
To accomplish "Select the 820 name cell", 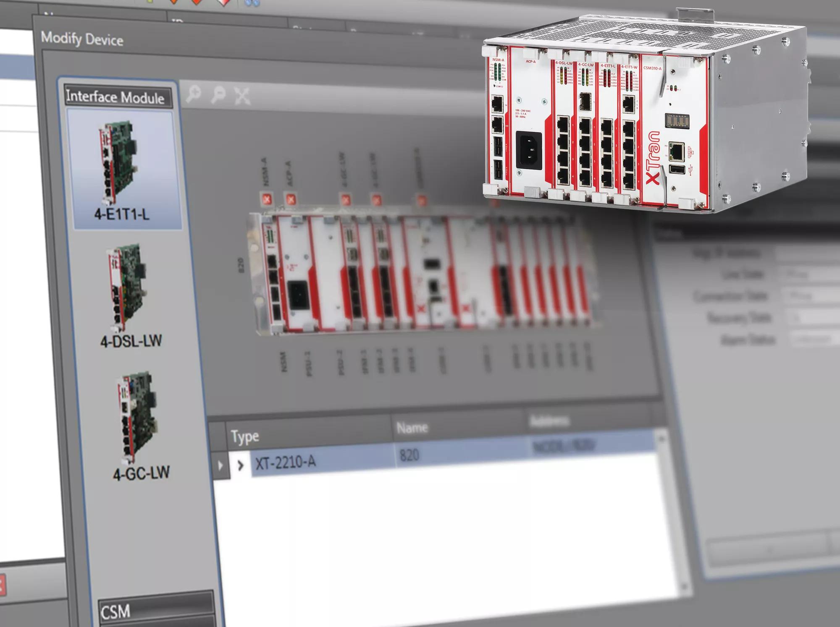I will [x=462, y=452].
